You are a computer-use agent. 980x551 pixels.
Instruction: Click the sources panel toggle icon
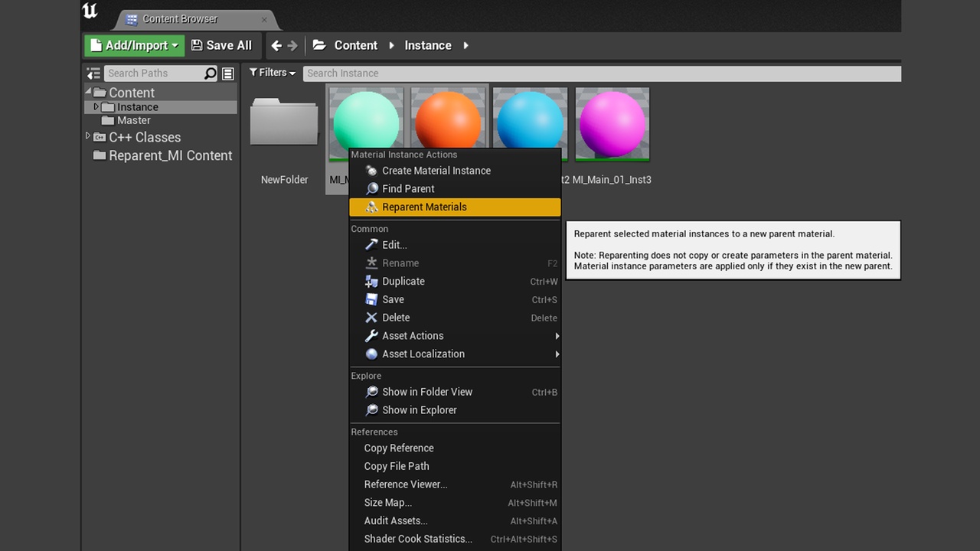point(93,73)
